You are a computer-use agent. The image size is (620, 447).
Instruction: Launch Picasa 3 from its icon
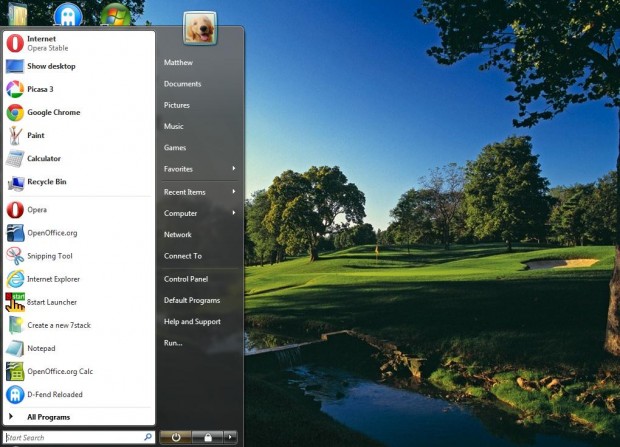coord(15,89)
